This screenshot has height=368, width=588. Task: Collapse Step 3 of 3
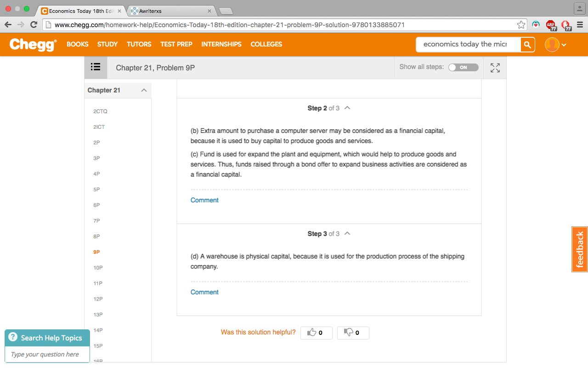(347, 233)
